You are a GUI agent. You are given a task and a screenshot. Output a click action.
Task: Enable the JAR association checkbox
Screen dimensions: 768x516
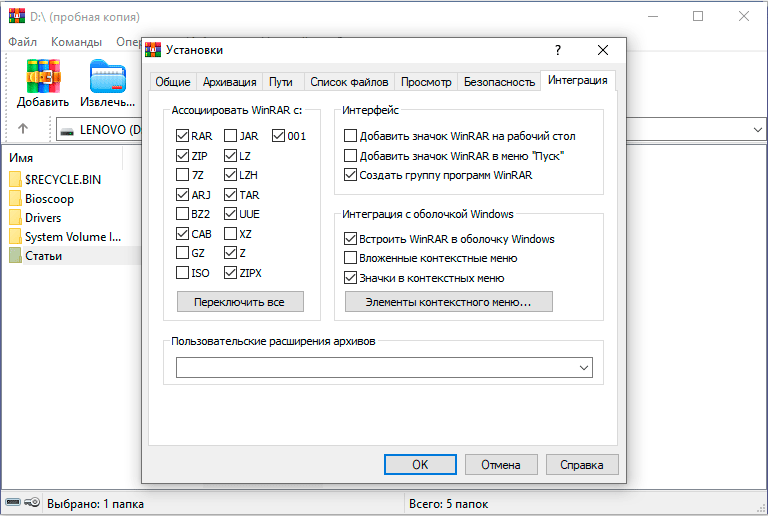pos(230,136)
